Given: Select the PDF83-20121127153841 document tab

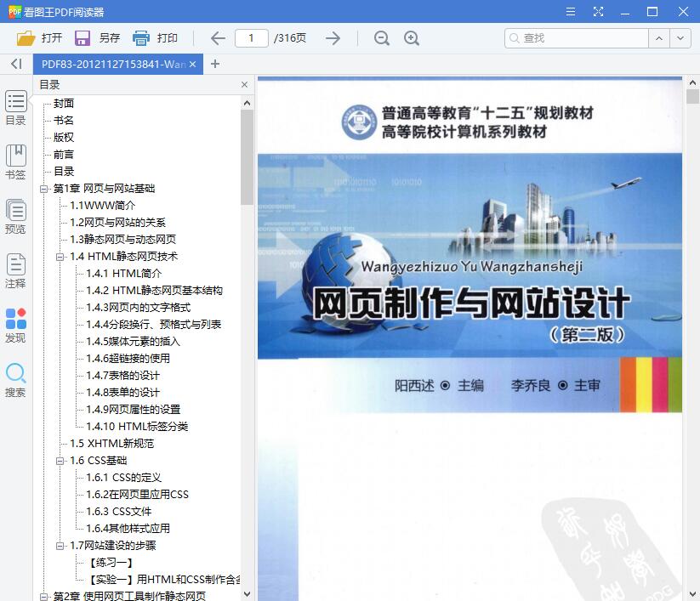Looking at the screenshot, I should point(111,63).
